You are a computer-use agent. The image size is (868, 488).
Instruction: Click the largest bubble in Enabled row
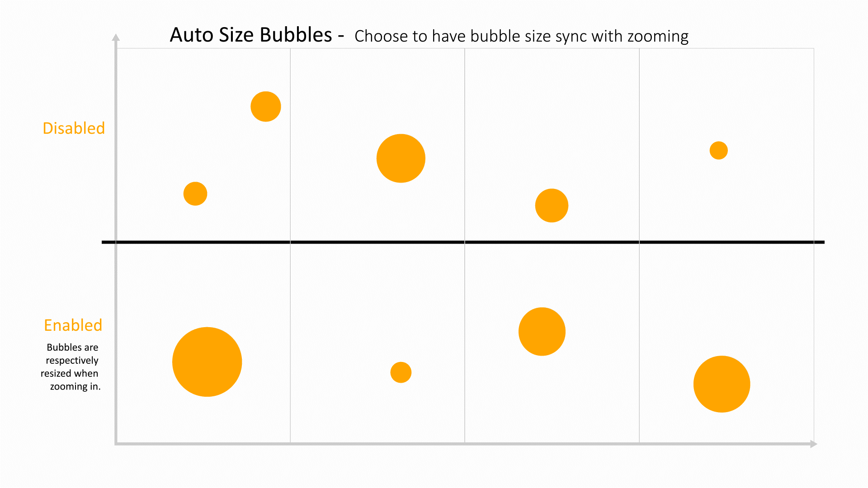pyautogui.click(x=207, y=362)
